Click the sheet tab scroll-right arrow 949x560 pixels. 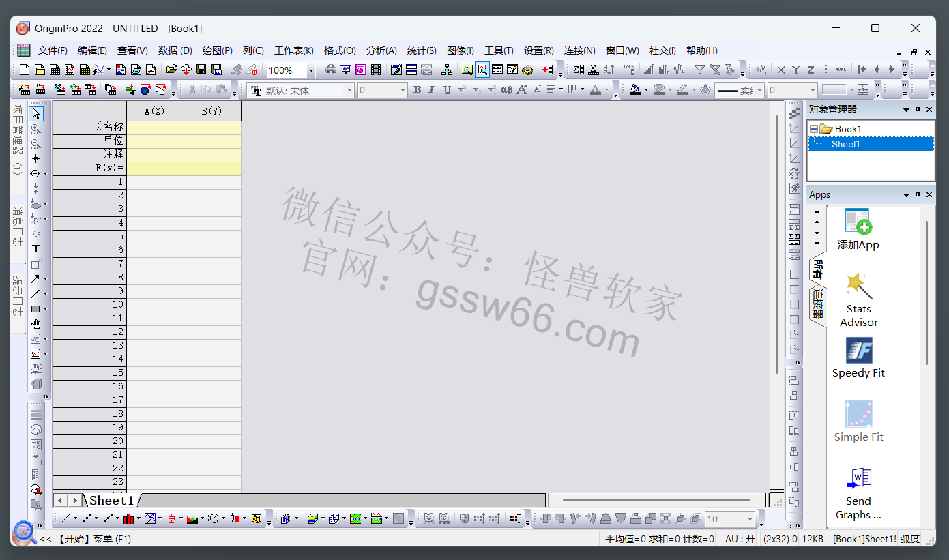75,501
